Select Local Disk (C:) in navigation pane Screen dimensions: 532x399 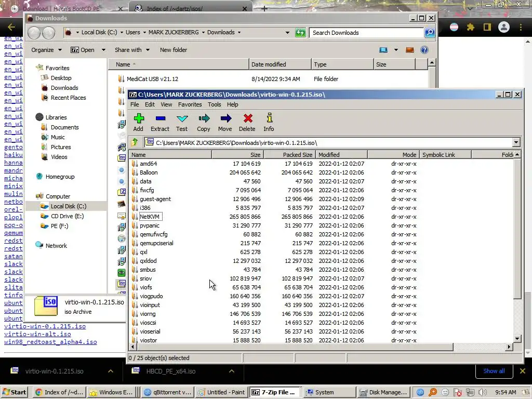68,206
